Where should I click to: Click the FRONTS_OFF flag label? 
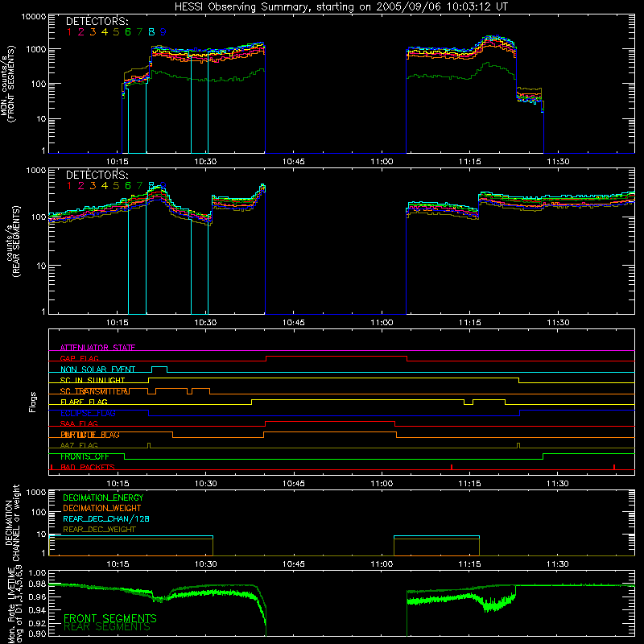[x=85, y=456]
